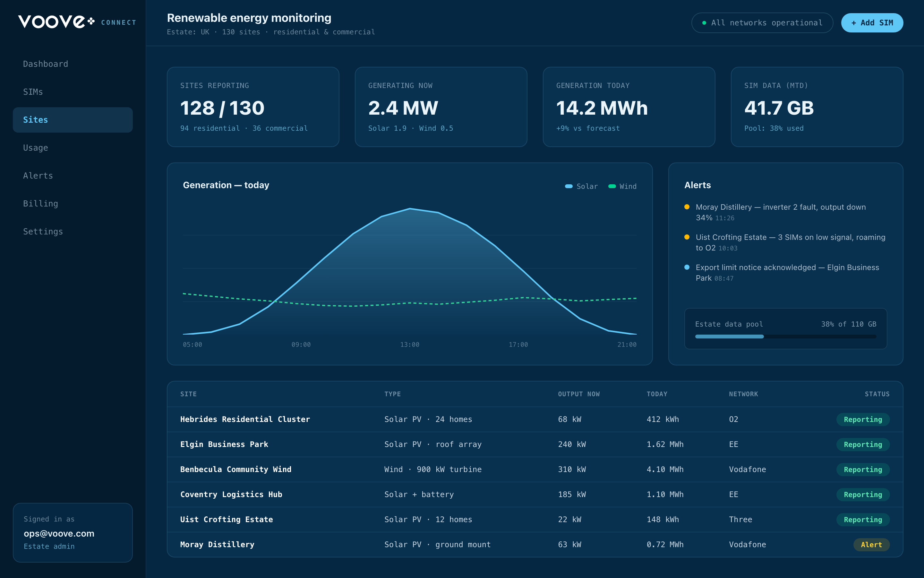The image size is (924, 578).
Task: Click Reporting badge for Uist Crofting Estate
Action: 863,520
